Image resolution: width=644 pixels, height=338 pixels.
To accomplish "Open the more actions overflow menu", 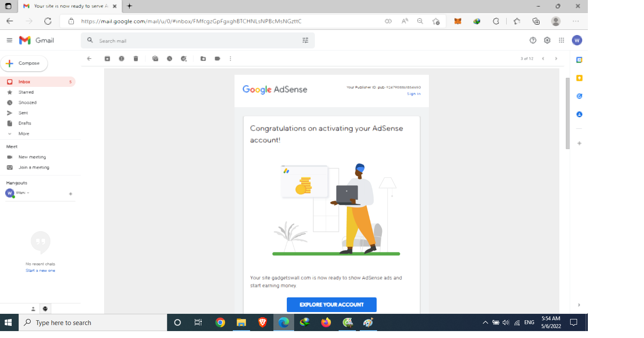I will (x=230, y=58).
